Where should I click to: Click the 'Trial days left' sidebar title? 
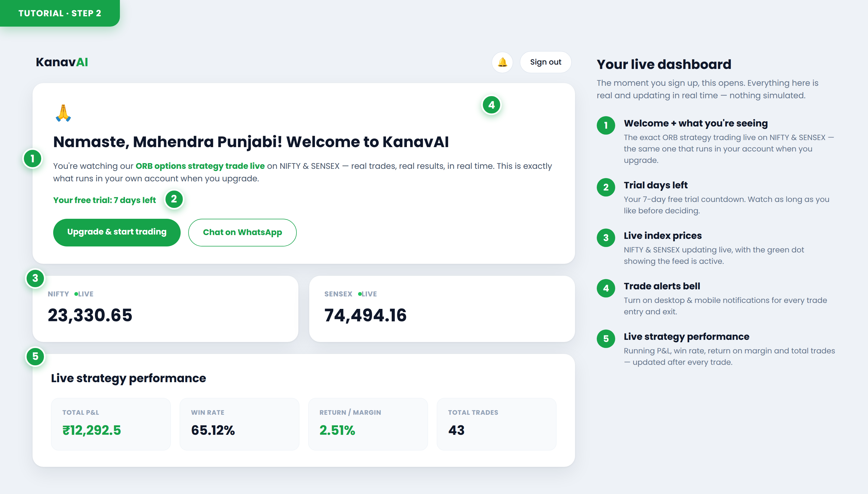click(x=656, y=185)
